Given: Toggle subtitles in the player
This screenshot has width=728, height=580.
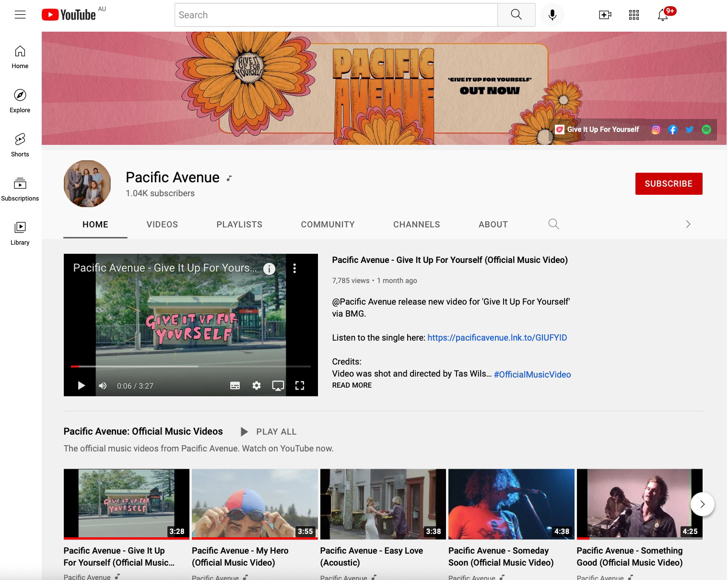Looking at the screenshot, I should point(235,386).
